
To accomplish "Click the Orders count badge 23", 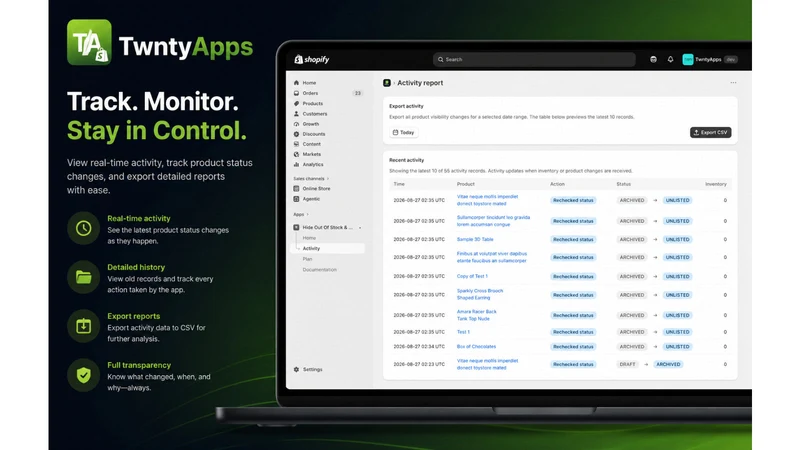I will click(358, 93).
